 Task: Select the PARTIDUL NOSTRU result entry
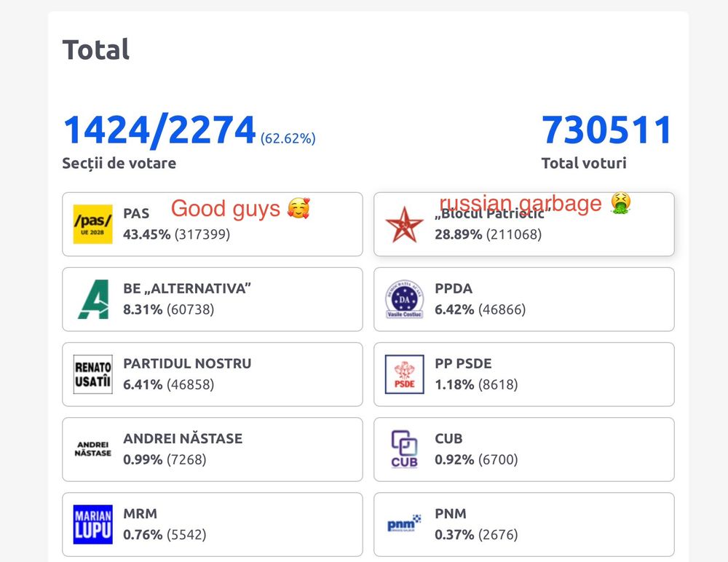coord(212,374)
